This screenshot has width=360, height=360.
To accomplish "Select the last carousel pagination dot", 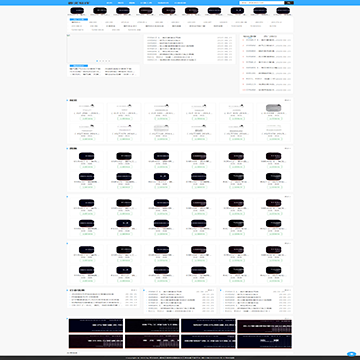I will point(109,61).
